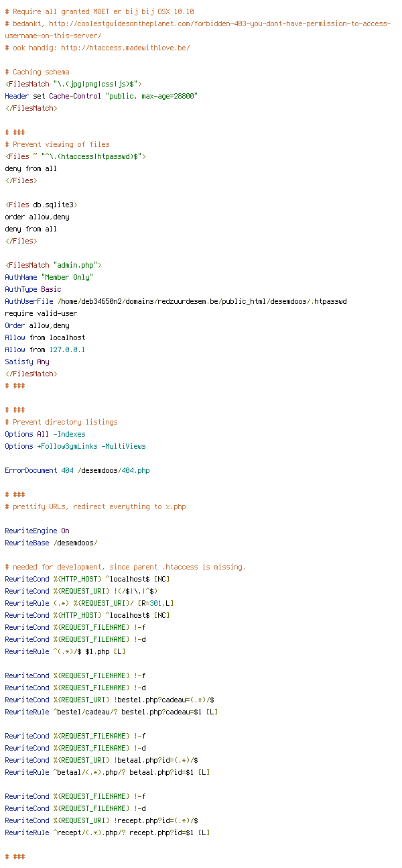Click the 'max-age=28800' value
The height and width of the screenshot is (868, 402).
click(x=167, y=96)
